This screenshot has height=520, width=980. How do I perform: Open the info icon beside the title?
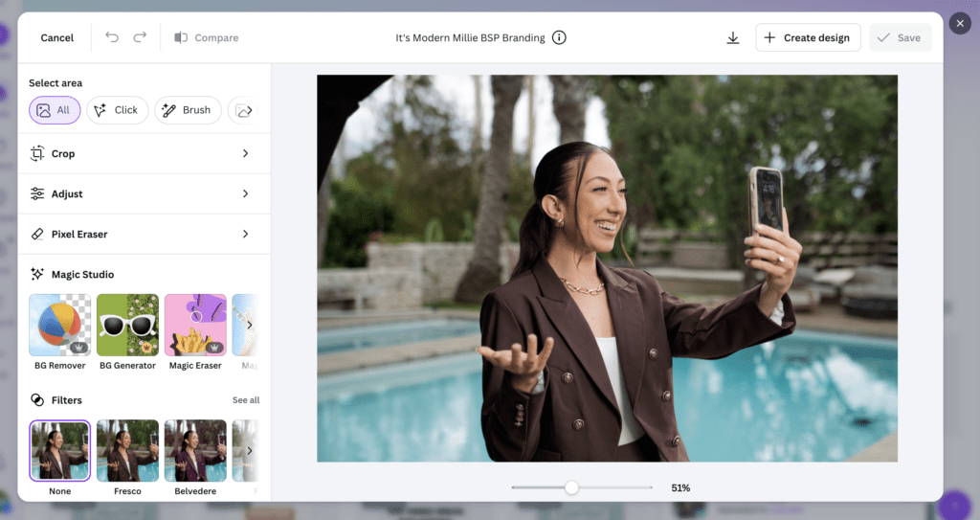click(560, 37)
